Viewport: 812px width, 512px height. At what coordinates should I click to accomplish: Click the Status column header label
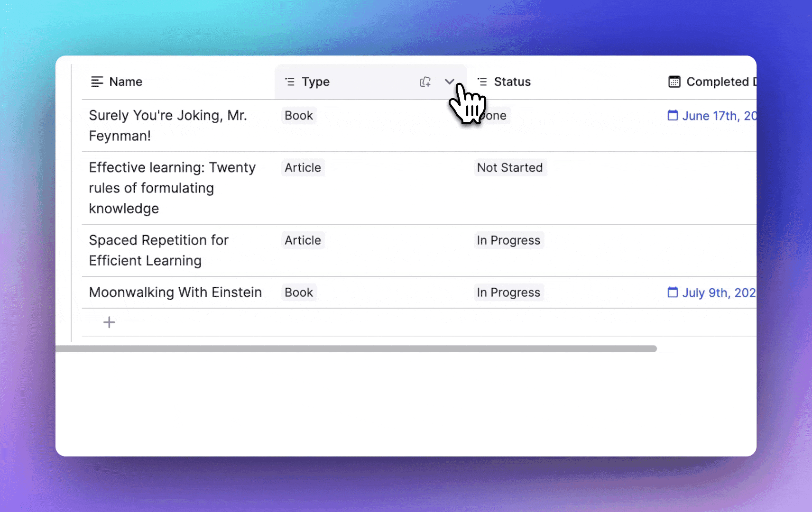[x=512, y=82]
